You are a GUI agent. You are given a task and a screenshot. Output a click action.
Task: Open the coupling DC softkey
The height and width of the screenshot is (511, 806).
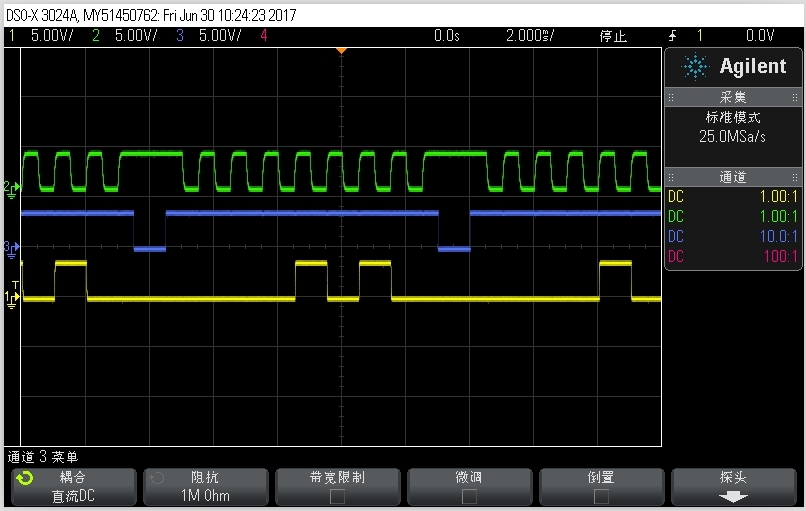coord(74,487)
